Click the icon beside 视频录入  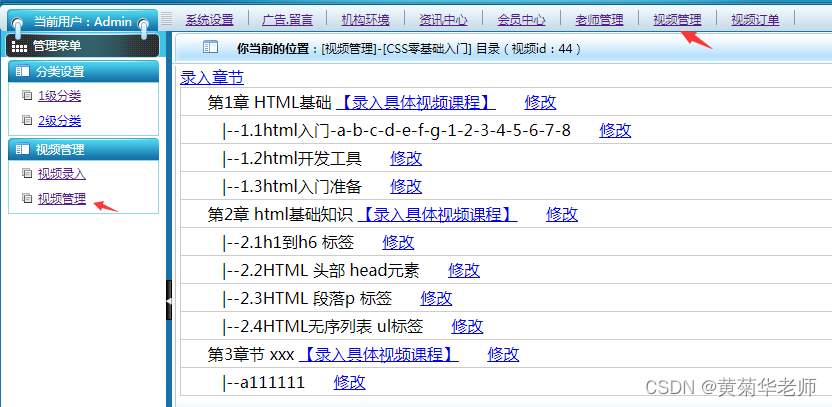tap(27, 174)
